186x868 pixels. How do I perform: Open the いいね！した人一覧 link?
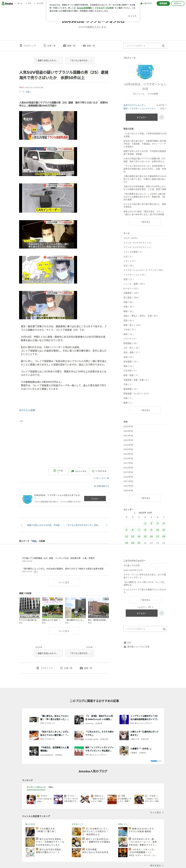[x=101, y=478]
